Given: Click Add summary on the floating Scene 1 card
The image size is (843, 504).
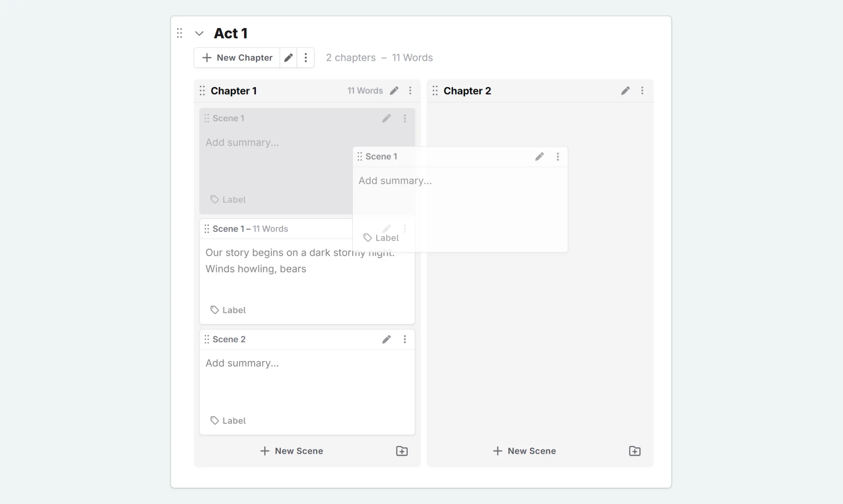Looking at the screenshot, I should pyautogui.click(x=395, y=180).
